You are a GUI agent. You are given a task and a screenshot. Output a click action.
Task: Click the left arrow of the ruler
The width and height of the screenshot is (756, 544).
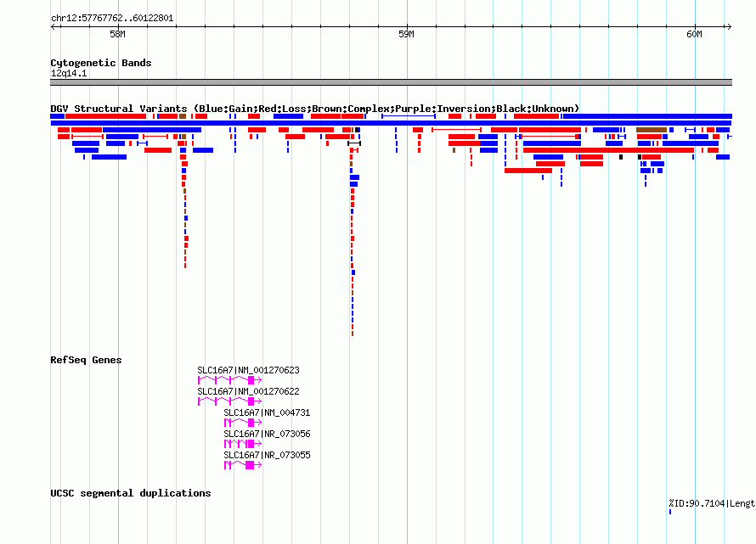pos(54,26)
